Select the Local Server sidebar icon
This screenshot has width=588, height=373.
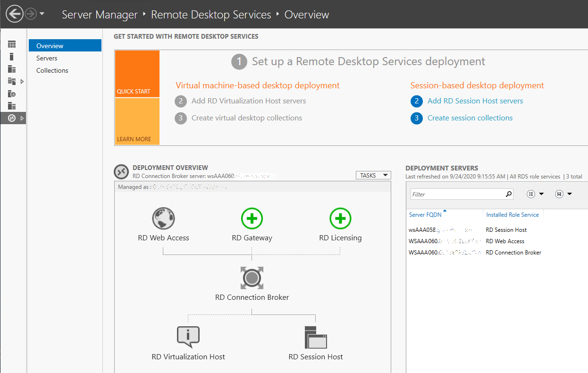click(12, 57)
